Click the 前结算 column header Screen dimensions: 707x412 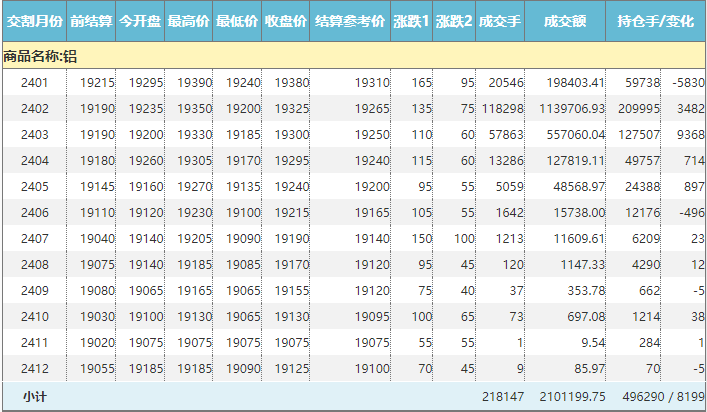coord(91,21)
